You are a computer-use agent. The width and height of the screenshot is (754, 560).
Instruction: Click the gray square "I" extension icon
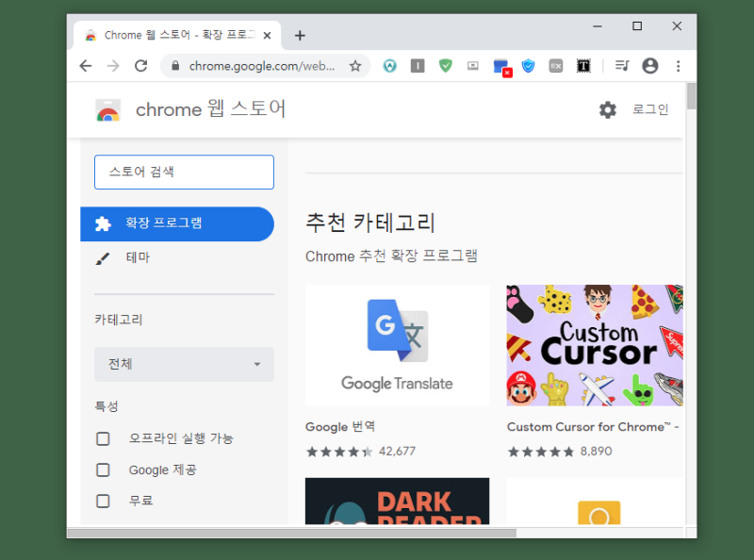[x=418, y=66]
